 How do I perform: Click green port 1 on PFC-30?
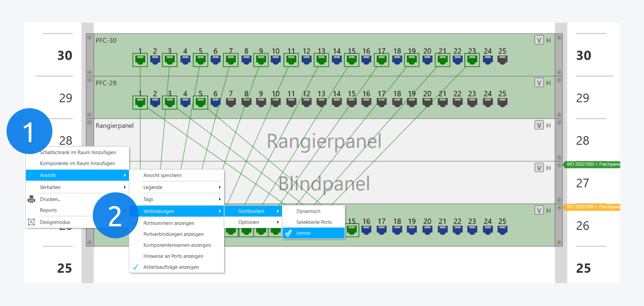tap(140, 60)
